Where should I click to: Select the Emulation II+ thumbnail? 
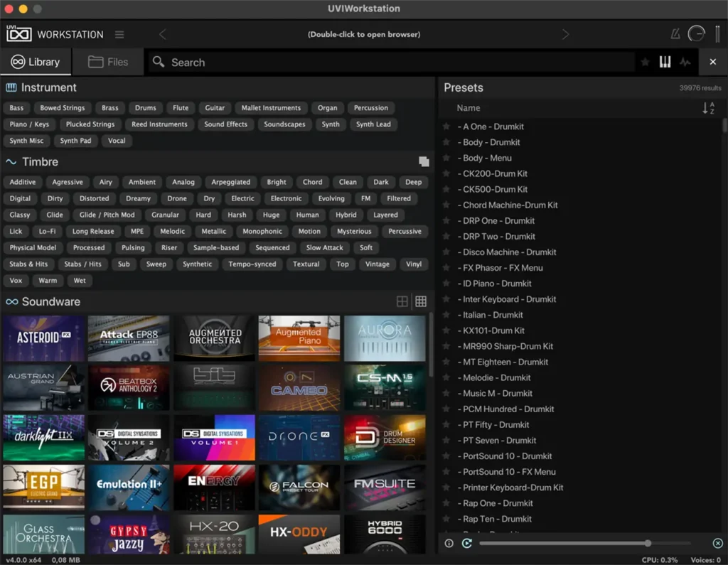click(129, 488)
